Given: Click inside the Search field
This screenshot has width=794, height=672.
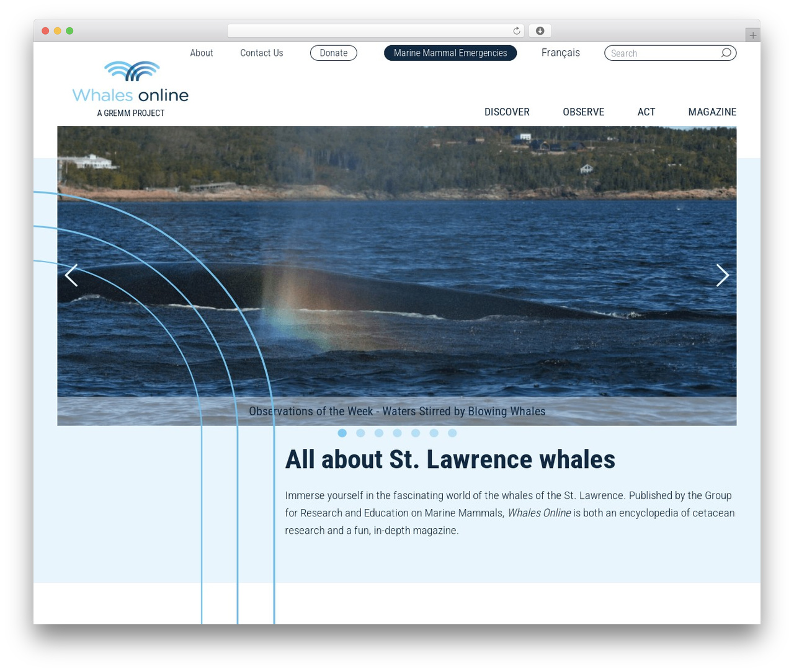Looking at the screenshot, I should [664, 53].
